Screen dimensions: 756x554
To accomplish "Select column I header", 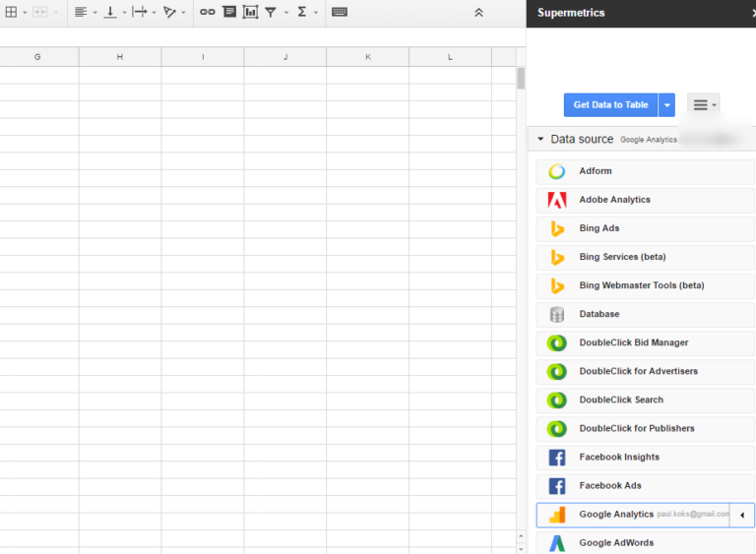I will pos(203,57).
